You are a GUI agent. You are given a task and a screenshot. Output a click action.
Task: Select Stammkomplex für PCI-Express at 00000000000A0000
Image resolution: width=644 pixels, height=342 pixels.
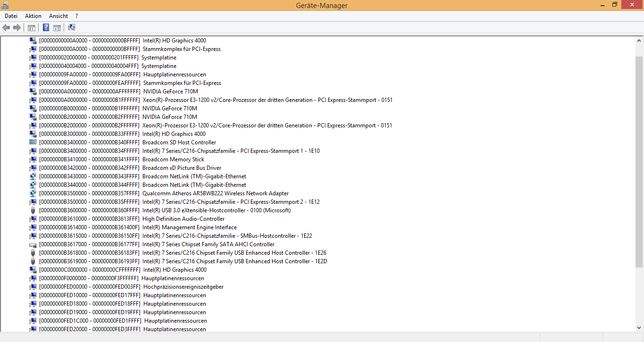click(130, 49)
